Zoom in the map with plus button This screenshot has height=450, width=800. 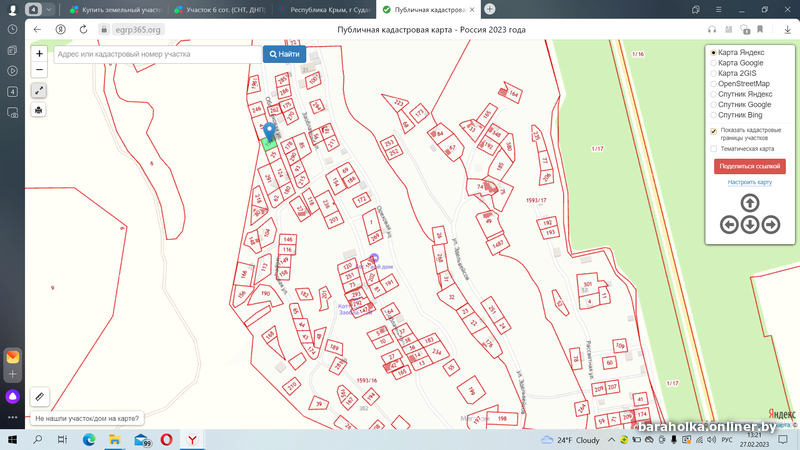point(39,54)
